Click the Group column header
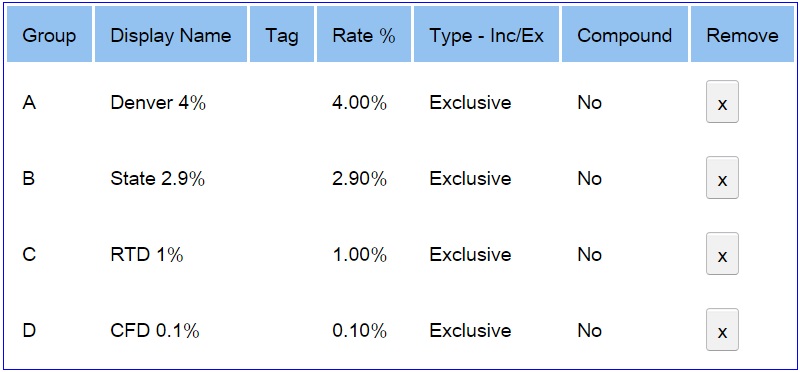800x372 pixels. [x=49, y=34]
